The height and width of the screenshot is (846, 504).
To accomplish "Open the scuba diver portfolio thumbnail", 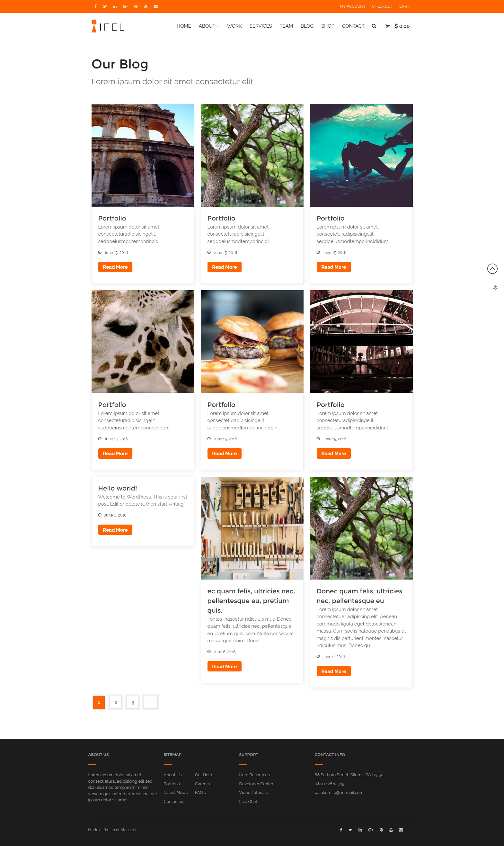I will pyautogui.click(x=361, y=155).
